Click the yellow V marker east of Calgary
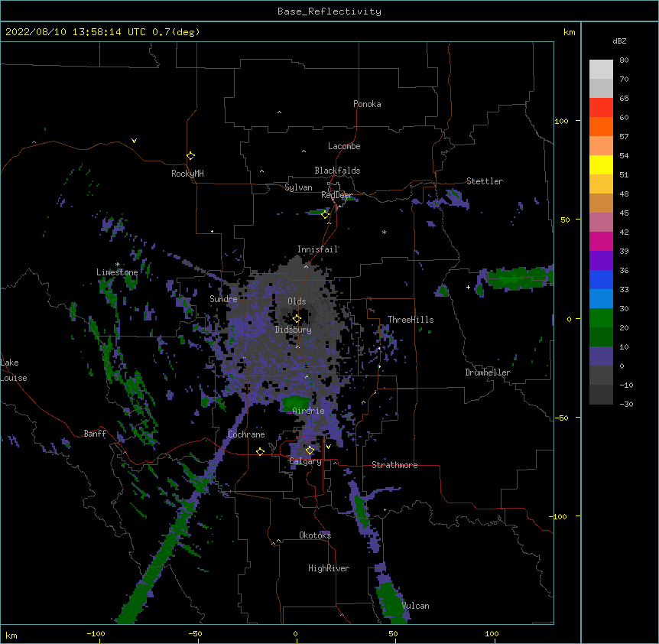Screen dimensions: 659x644 328,447
